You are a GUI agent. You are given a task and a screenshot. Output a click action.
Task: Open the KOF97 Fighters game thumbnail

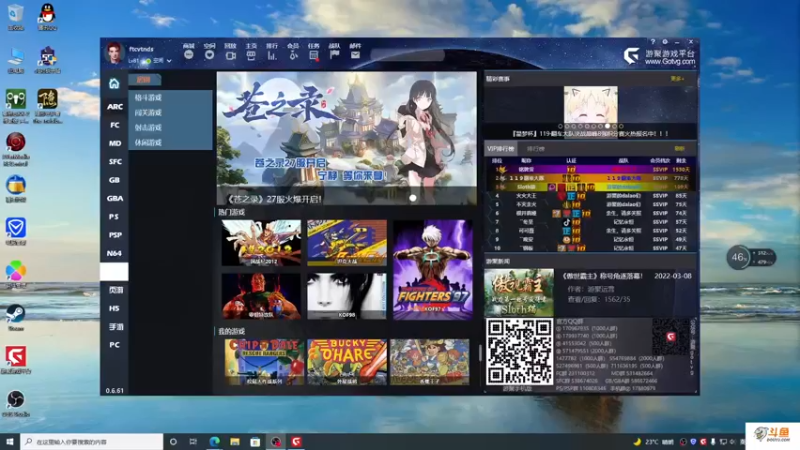tap(433, 269)
